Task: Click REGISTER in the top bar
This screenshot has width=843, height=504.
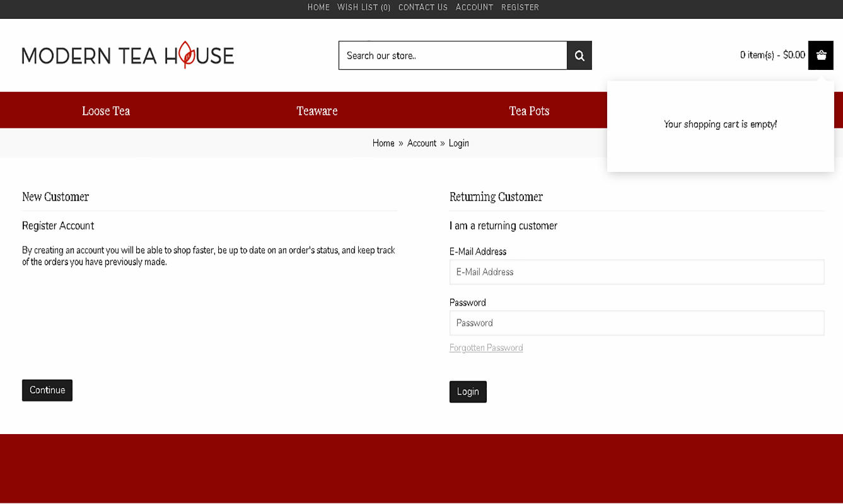Action: pos(520,8)
